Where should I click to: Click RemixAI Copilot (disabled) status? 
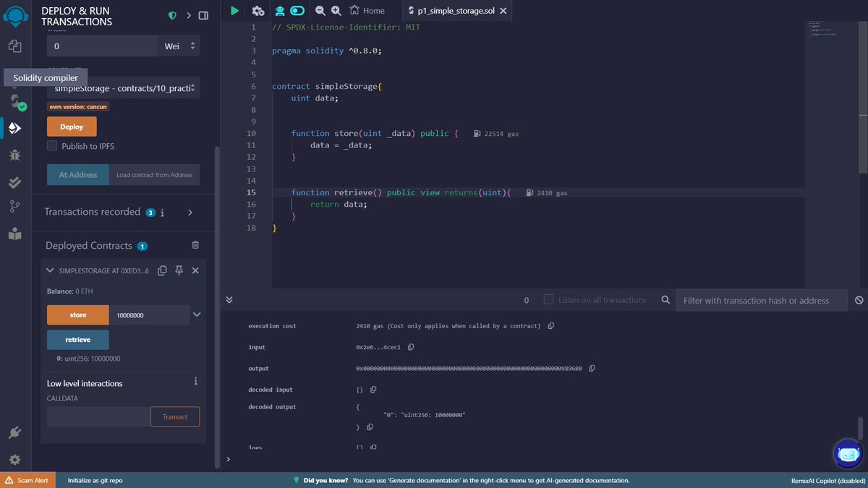(827, 480)
